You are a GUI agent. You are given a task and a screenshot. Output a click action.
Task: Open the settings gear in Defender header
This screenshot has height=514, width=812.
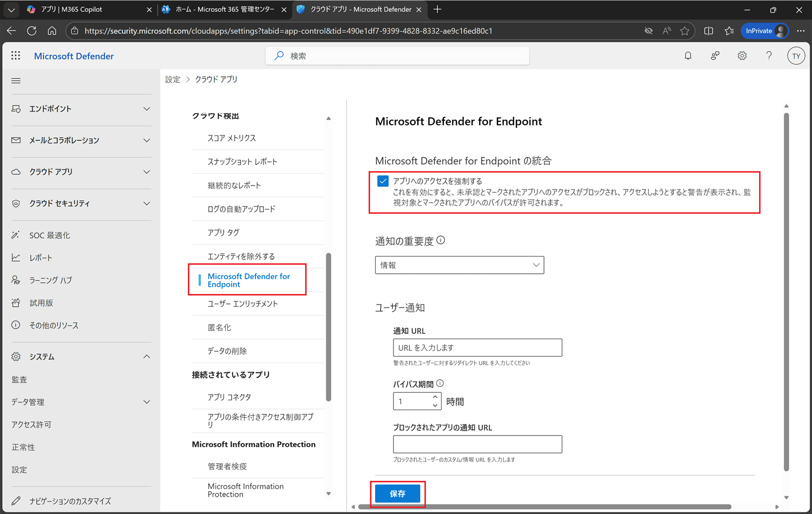pos(742,56)
